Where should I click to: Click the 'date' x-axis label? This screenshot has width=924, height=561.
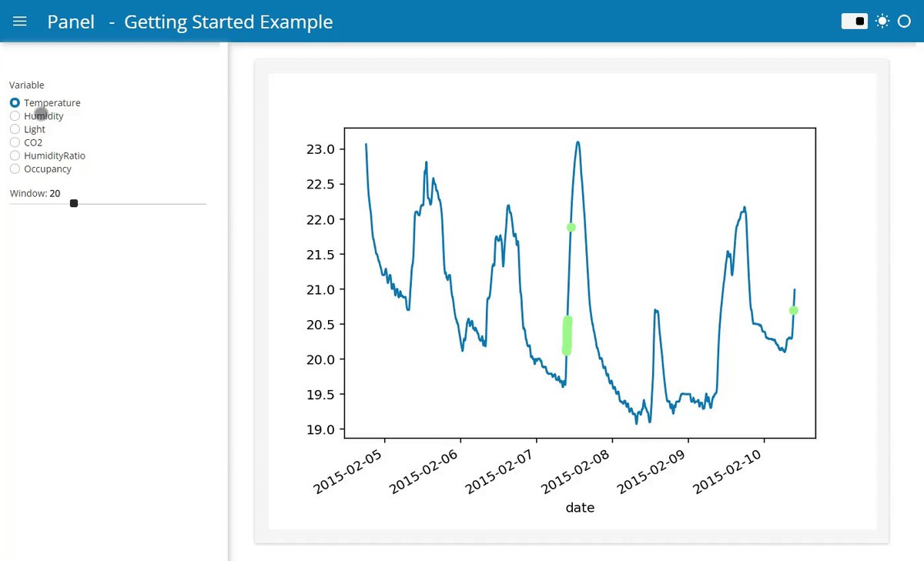(580, 508)
